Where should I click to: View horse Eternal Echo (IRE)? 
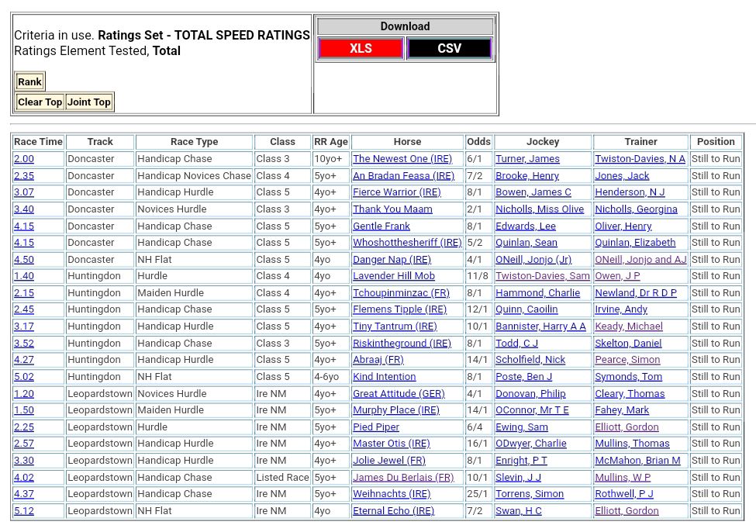coord(393,511)
